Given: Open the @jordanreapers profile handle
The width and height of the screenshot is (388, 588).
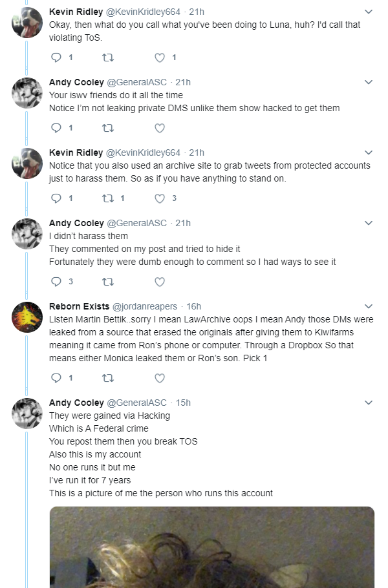Looking at the screenshot, I should pyautogui.click(x=145, y=306).
